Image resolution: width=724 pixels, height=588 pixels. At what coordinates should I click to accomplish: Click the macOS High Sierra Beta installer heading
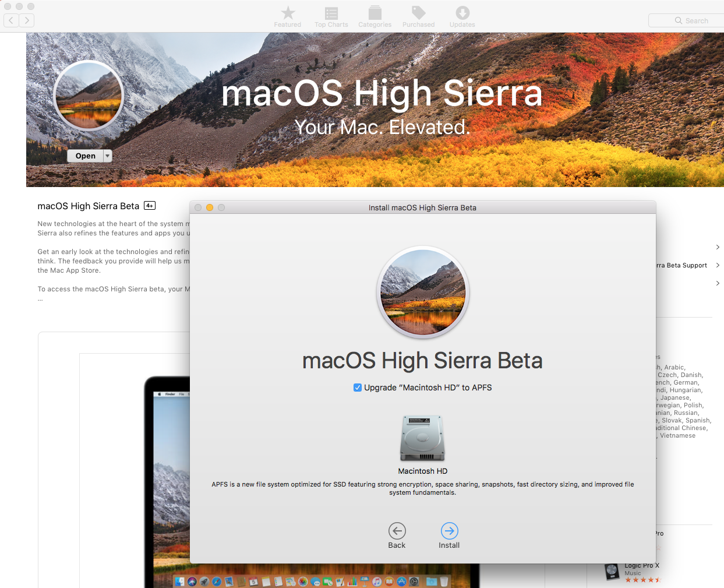(x=422, y=361)
